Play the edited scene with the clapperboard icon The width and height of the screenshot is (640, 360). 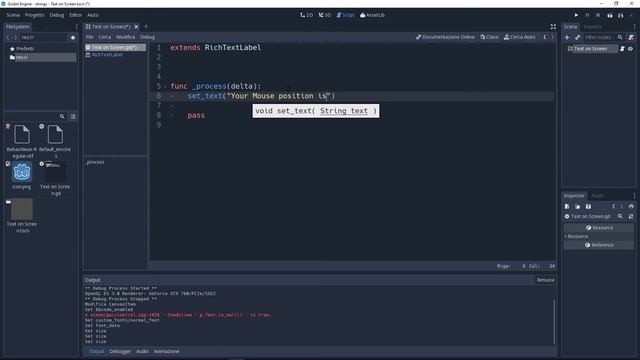[610, 15]
